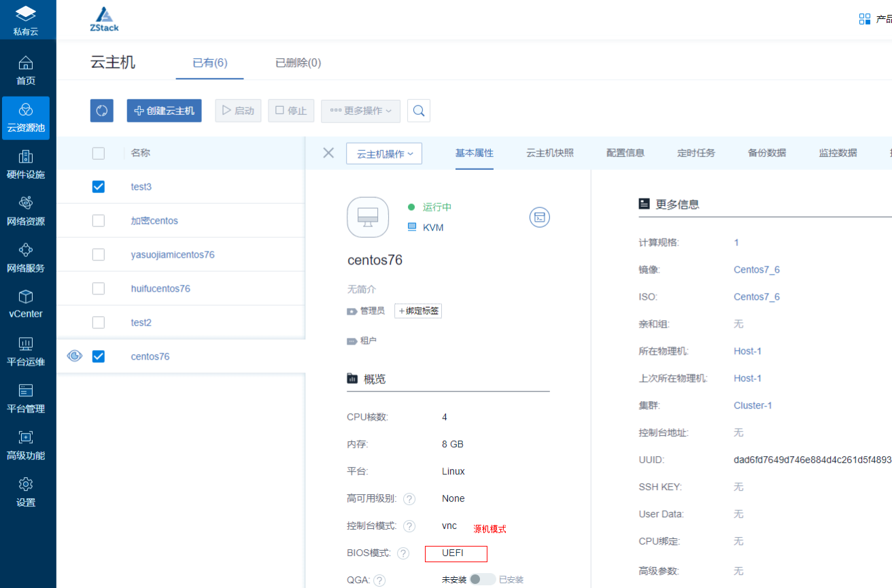The width and height of the screenshot is (892, 588).
Task: Check the 加密centos row checkbox
Action: tap(99, 220)
